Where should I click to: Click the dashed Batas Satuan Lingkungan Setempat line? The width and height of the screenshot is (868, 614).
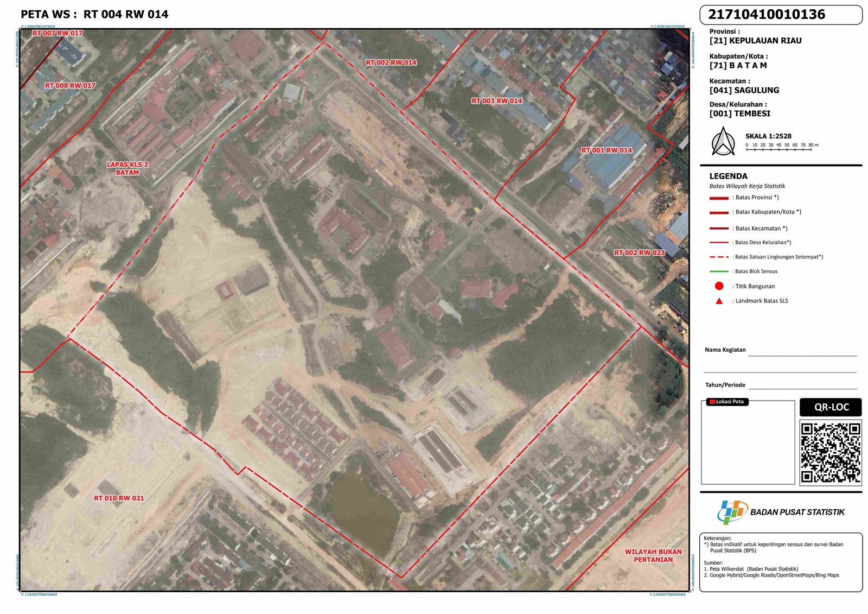tap(719, 257)
